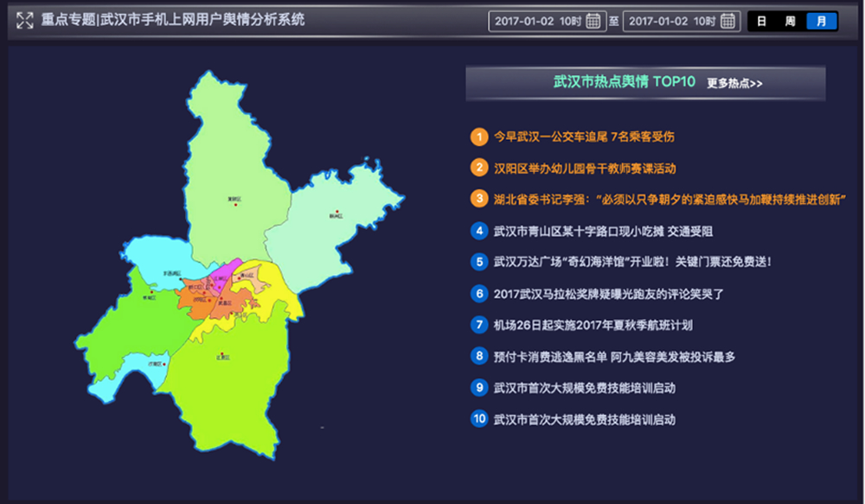Image resolution: width=865 pixels, height=504 pixels.
Task: Open the end date calendar icon
Action: click(727, 21)
